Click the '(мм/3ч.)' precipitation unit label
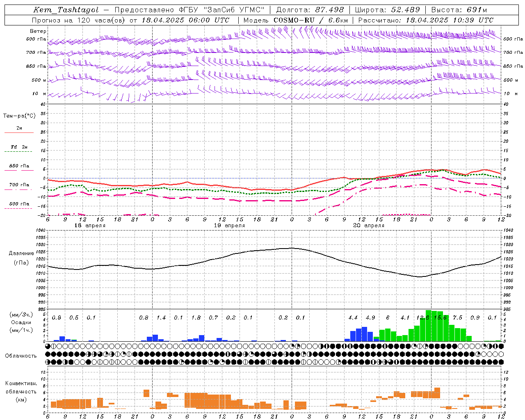525x420 pixels. [21, 315]
